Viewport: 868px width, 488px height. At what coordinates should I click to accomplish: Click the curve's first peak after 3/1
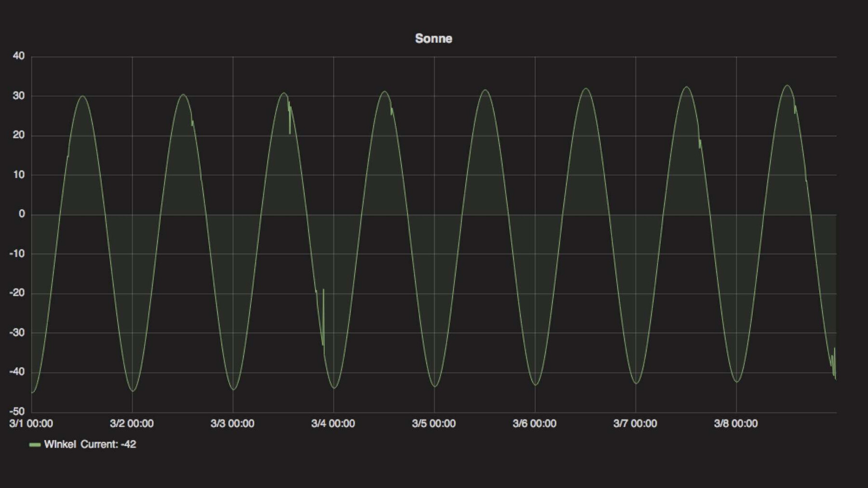[x=82, y=96]
